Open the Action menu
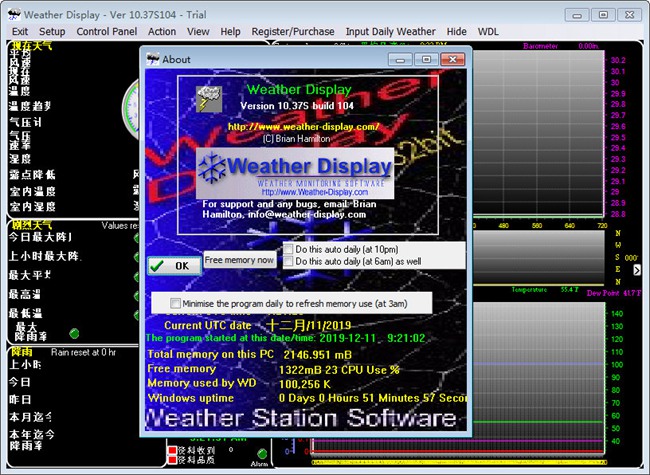 tap(162, 32)
